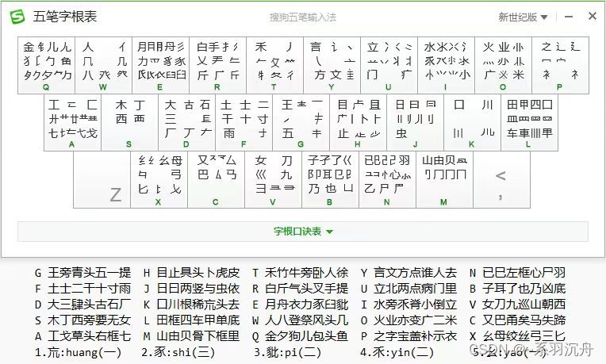606x364 pixels.
Task: Click the mnemonic line 金夕犭儿包头鱼
Action: coord(306,336)
